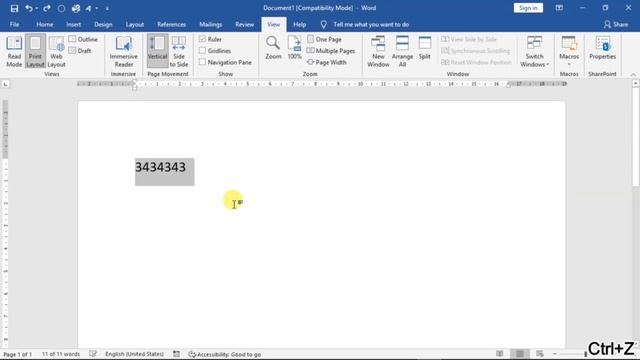Split the document window

click(x=424, y=48)
